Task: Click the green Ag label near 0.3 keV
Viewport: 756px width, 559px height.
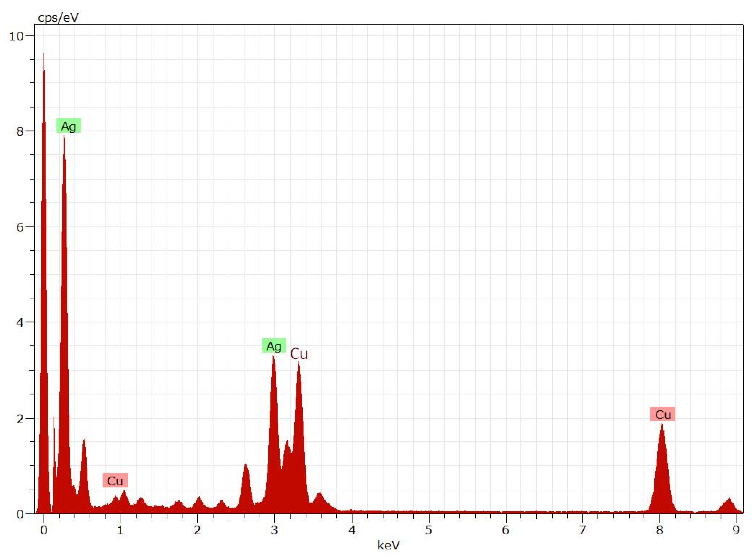Action: pyautogui.click(x=68, y=126)
